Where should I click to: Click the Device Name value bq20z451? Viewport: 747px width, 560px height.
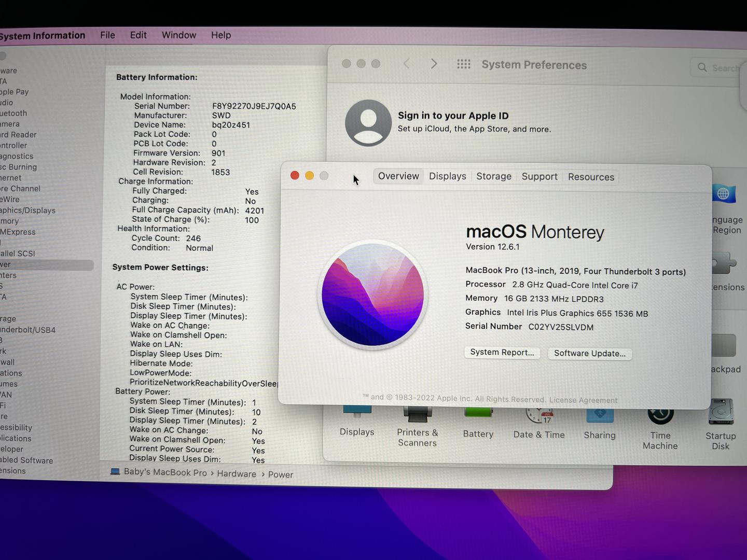coord(231,125)
